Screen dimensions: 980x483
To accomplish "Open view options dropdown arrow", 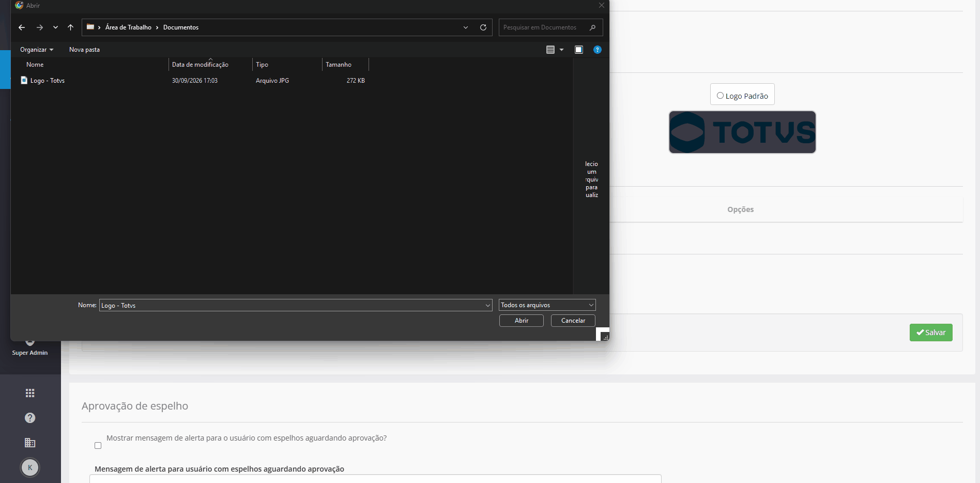I will [561, 50].
